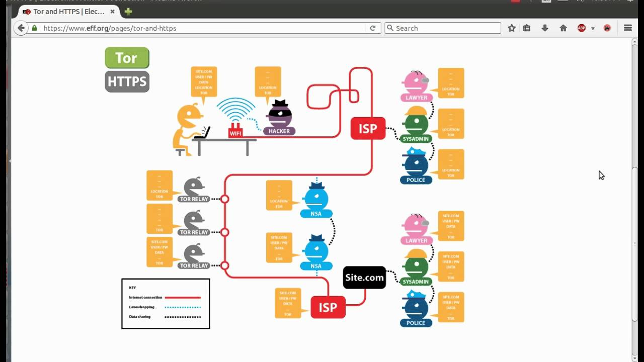
Task: Click the lower SYSADMIN figure
Action: click(416, 267)
